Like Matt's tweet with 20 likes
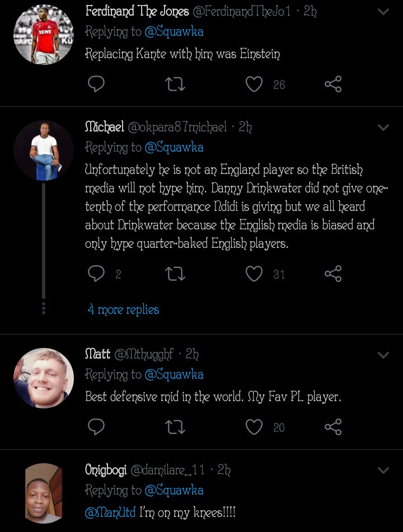The width and height of the screenshot is (403, 532). coord(254,427)
